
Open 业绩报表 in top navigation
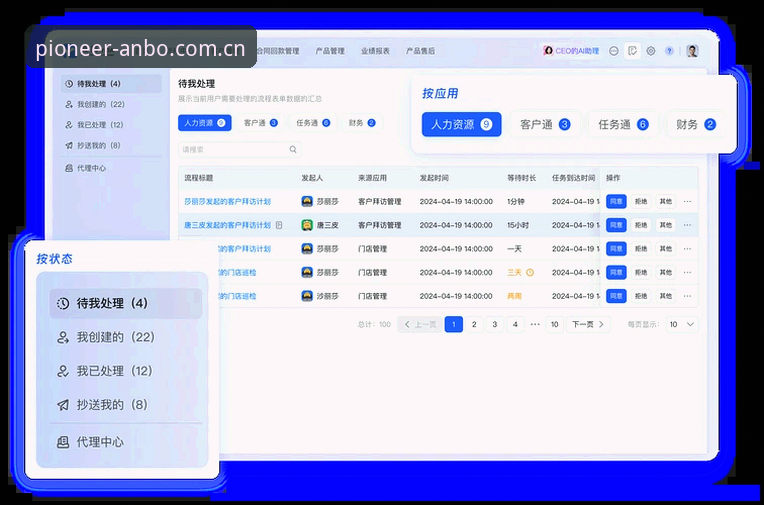point(375,51)
